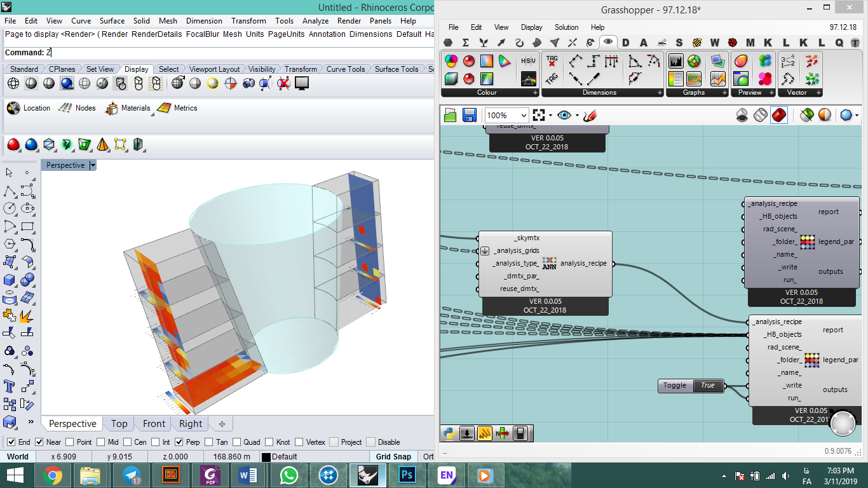Click the Metrics icon in Rhino
The width and height of the screenshot is (868, 488).
coord(165,108)
